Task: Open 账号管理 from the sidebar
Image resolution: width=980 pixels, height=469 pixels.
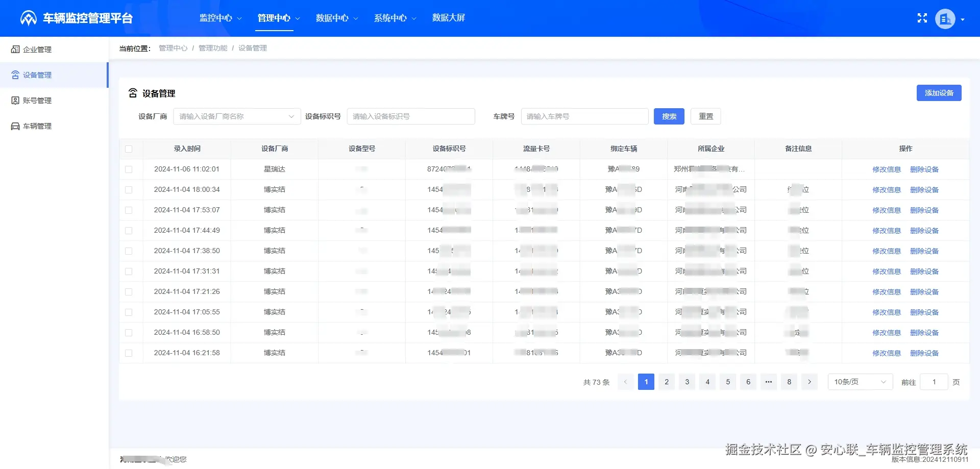Action: coord(36,100)
